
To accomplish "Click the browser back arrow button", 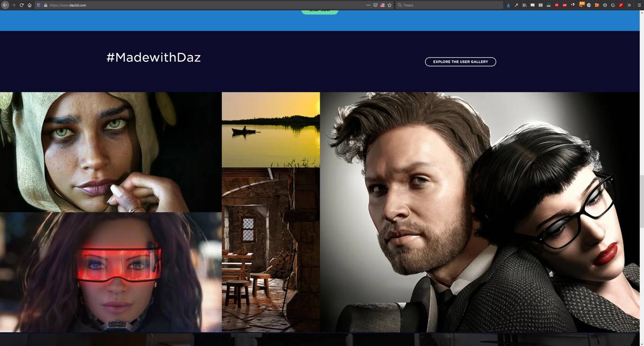I will coord(5,5).
